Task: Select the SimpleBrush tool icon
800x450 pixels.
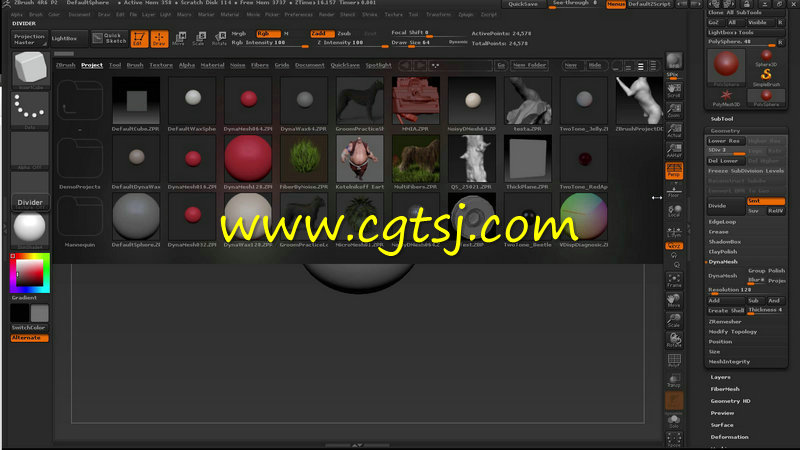Action: (766, 77)
